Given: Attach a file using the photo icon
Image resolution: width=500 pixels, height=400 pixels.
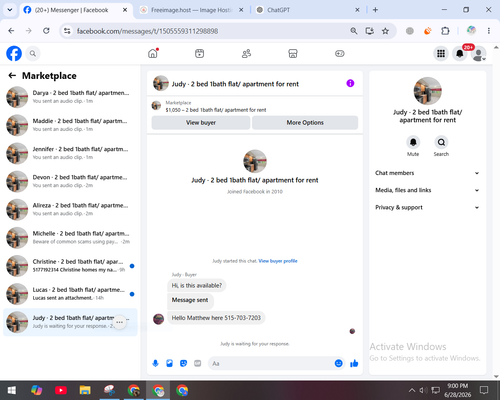Looking at the screenshot, I should (x=169, y=363).
